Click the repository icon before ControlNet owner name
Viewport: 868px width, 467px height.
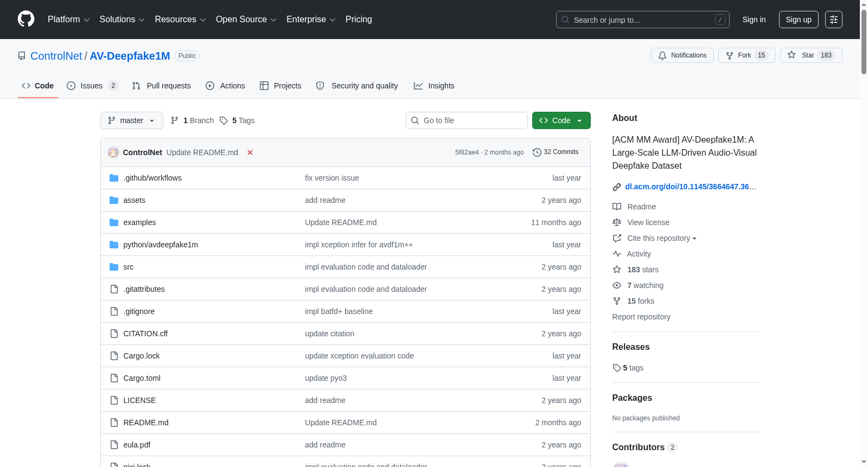point(22,56)
